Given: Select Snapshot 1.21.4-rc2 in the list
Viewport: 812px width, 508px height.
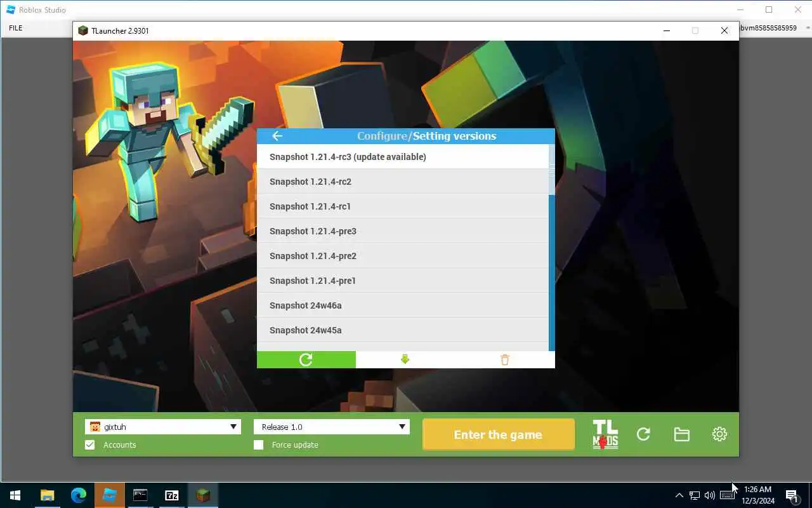Looking at the screenshot, I should coord(403,182).
